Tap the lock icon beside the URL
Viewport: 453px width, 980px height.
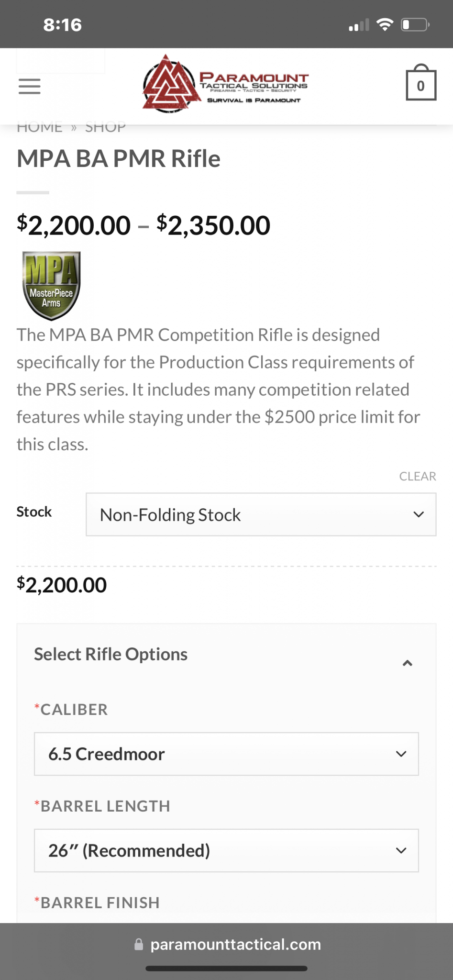139,944
